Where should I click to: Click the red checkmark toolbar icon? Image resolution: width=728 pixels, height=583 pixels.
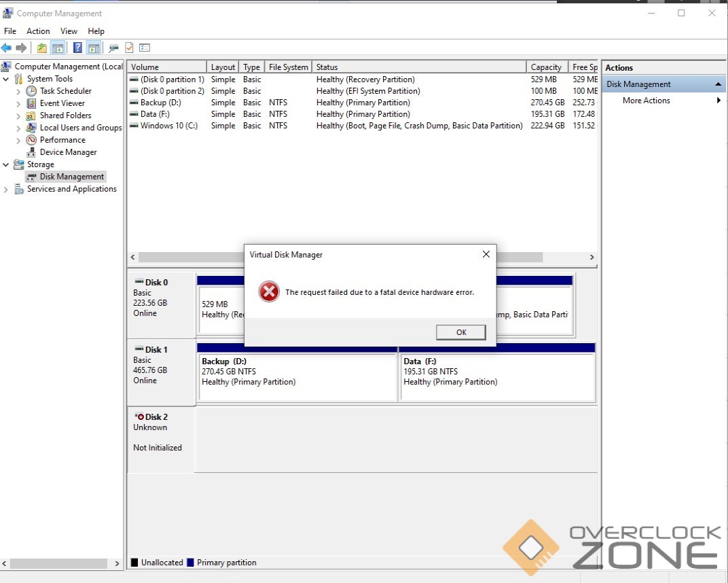[129, 48]
